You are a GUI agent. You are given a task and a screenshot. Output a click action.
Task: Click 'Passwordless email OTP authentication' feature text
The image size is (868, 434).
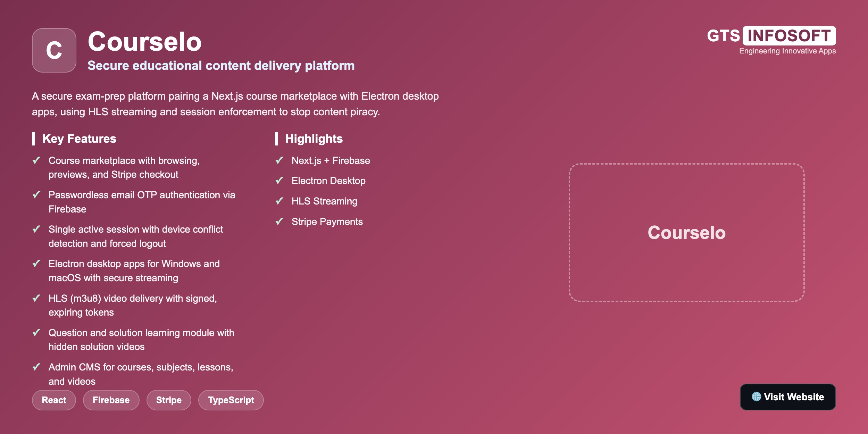pyautogui.click(x=142, y=202)
